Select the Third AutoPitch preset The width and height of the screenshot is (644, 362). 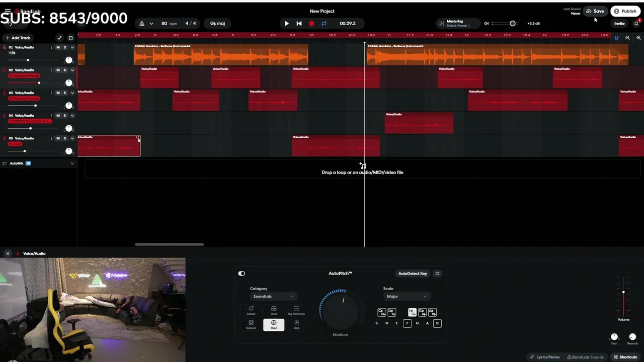point(274,325)
